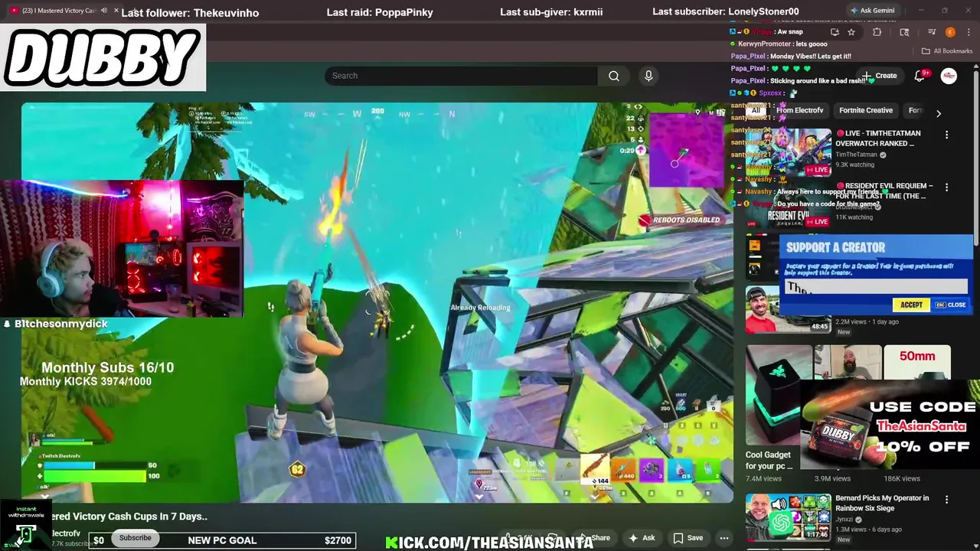Click the 'Instant withdrawals' ad overlay
The height and width of the screenshot is (551, 980).
click(25, 525)
